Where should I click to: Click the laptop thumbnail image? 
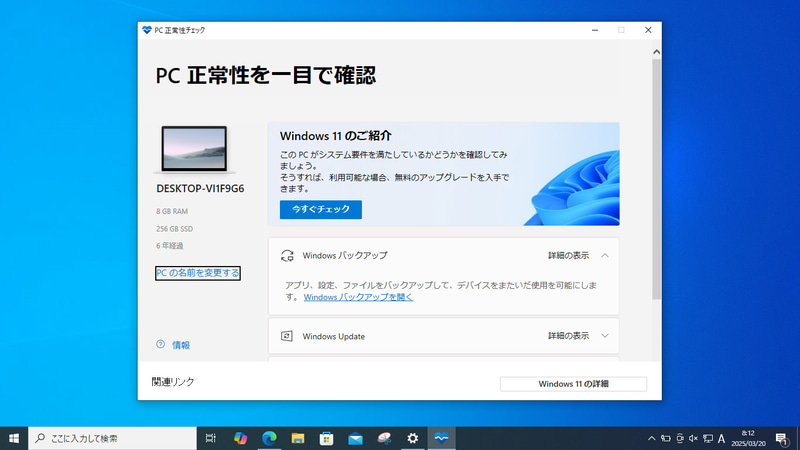coord(194,149)
